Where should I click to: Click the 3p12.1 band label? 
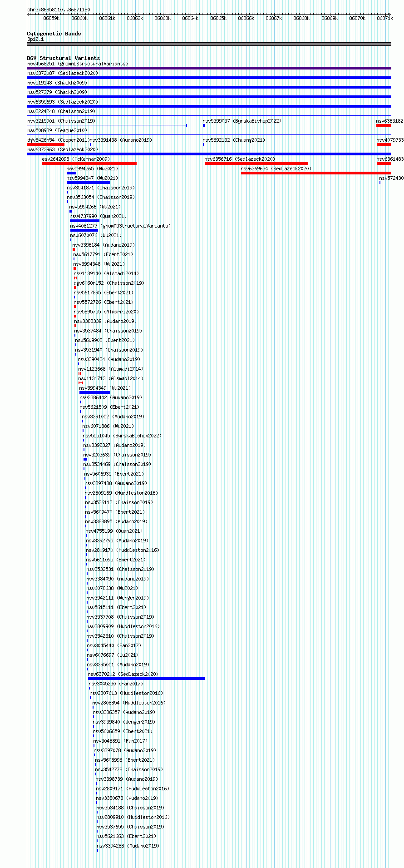pyautogui.click(x=35, y=40)
